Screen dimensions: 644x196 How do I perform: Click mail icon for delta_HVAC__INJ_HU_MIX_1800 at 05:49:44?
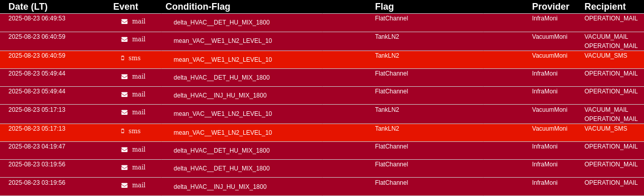pyautogui.click(x=124, y=94)
